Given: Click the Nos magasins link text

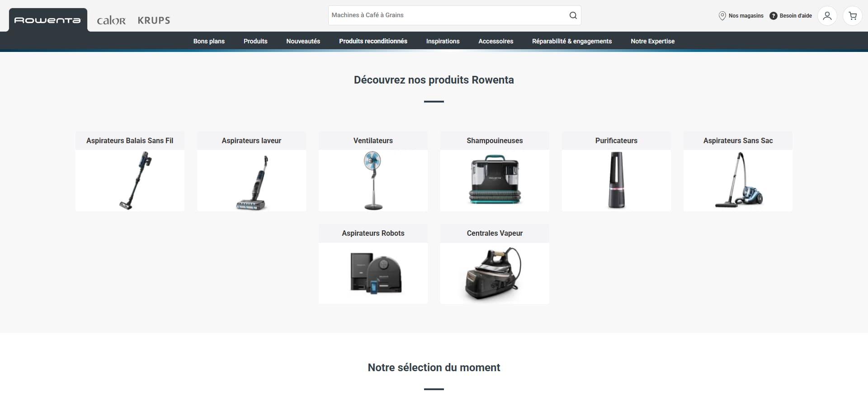Looking at the screenshot, I should 746,16.
